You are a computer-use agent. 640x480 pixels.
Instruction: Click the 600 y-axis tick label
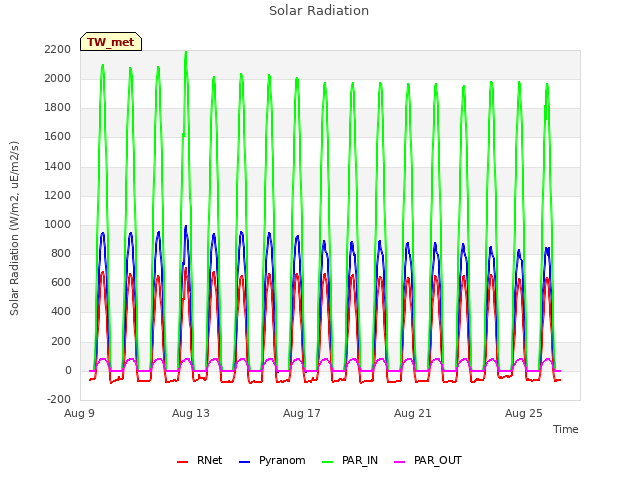tap(61, 283)
